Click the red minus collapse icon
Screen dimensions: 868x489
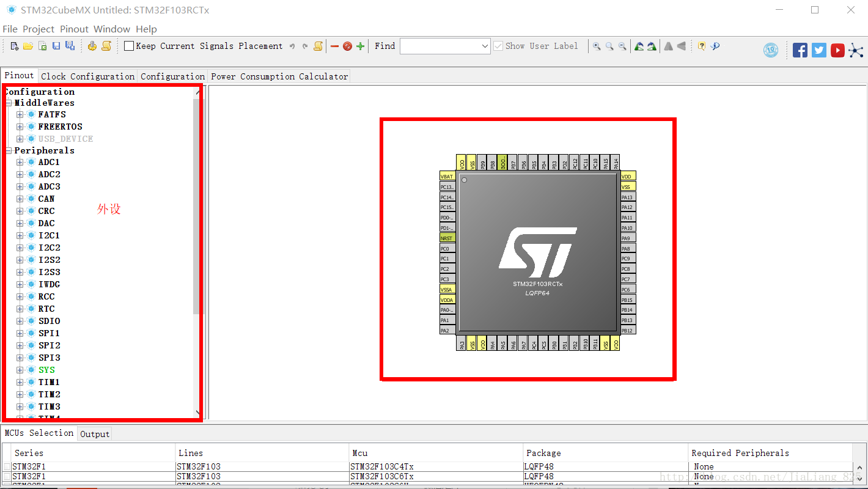334,46
